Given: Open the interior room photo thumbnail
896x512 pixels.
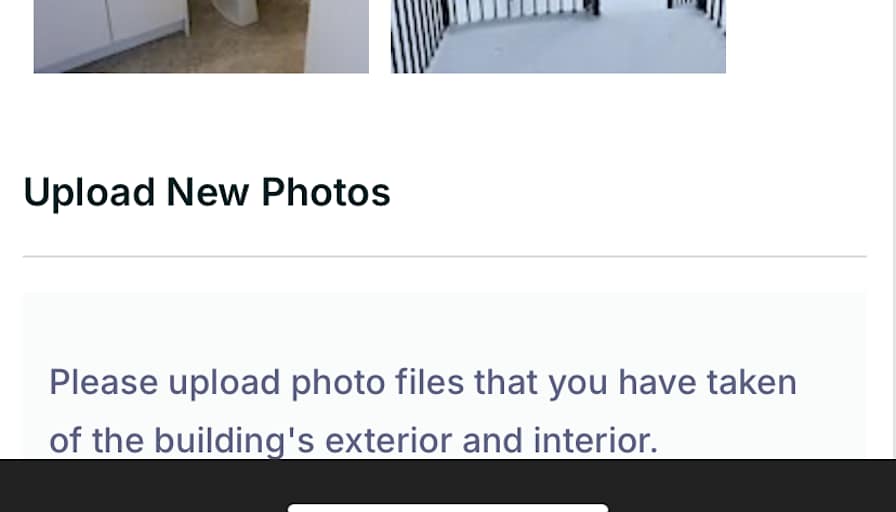Looking at the screenshot, I should tap(201, 37).
